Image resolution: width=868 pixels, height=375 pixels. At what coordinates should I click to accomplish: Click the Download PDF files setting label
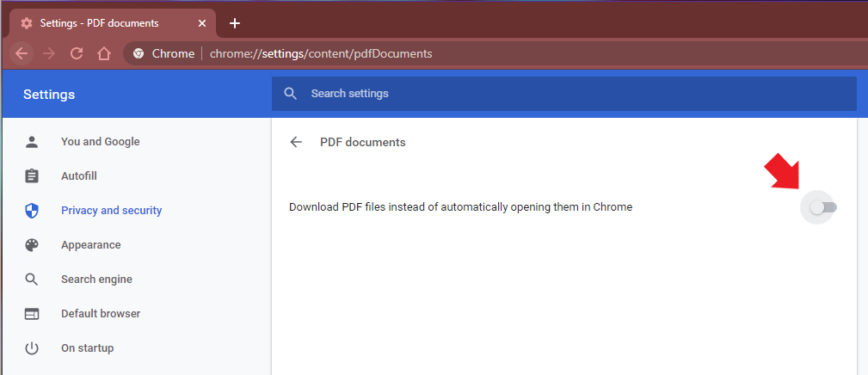coord(460,207)
